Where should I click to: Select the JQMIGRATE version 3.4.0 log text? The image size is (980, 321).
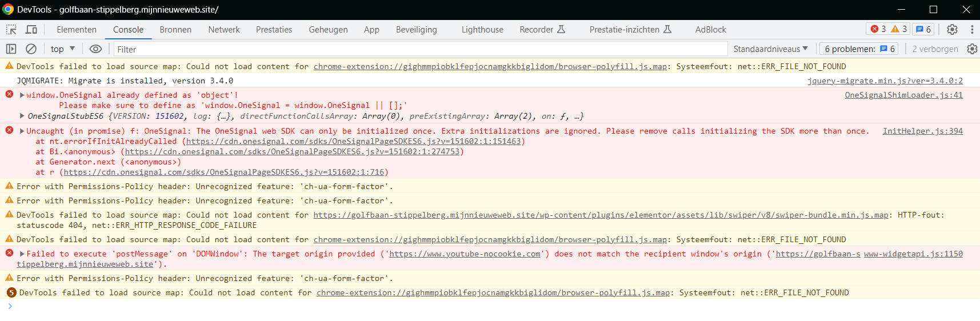125,81
